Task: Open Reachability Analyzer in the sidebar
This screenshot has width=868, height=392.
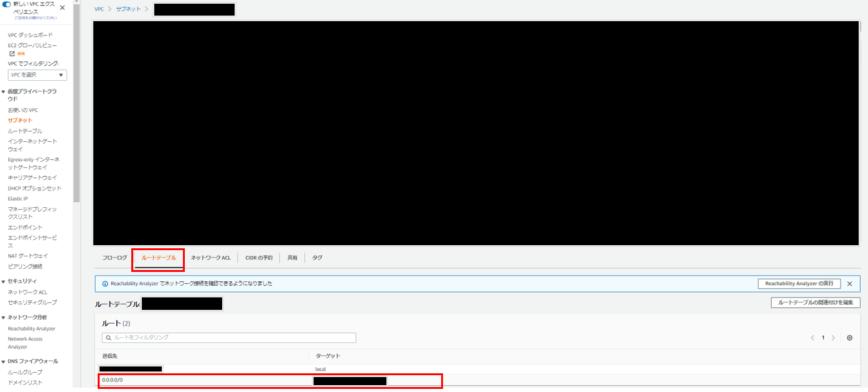Action: pos(32,329)
